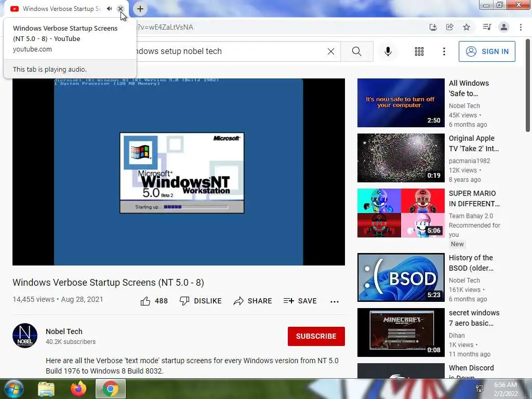The height and width of the screenshot is (399, 532).
Task: Click the DISLIKE button
Action: pyautogui.click(x=201, y=301)
